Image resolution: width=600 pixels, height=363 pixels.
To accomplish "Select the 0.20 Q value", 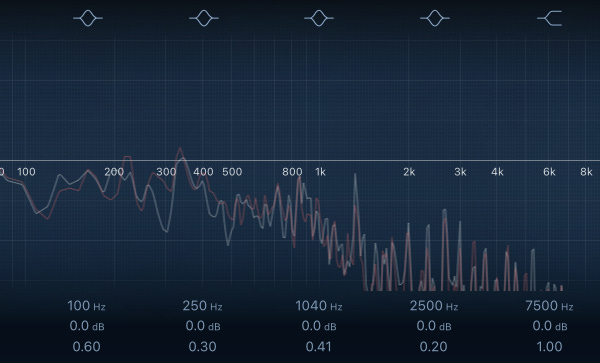I will [x=434, y=347].
